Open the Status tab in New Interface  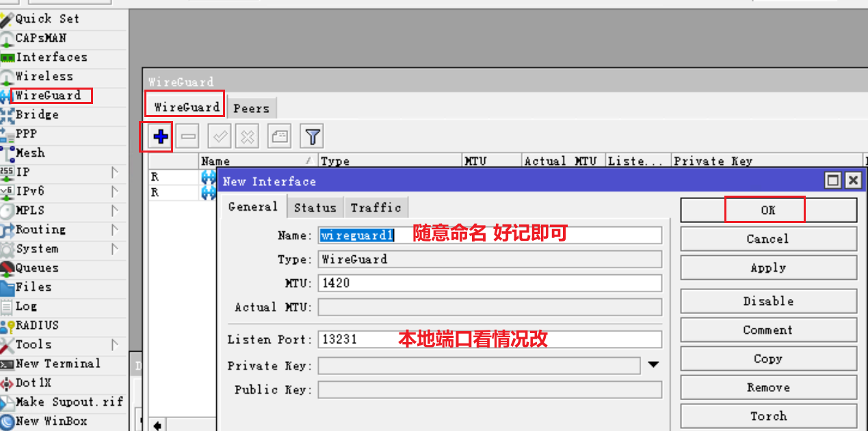[x=315, y=207]
